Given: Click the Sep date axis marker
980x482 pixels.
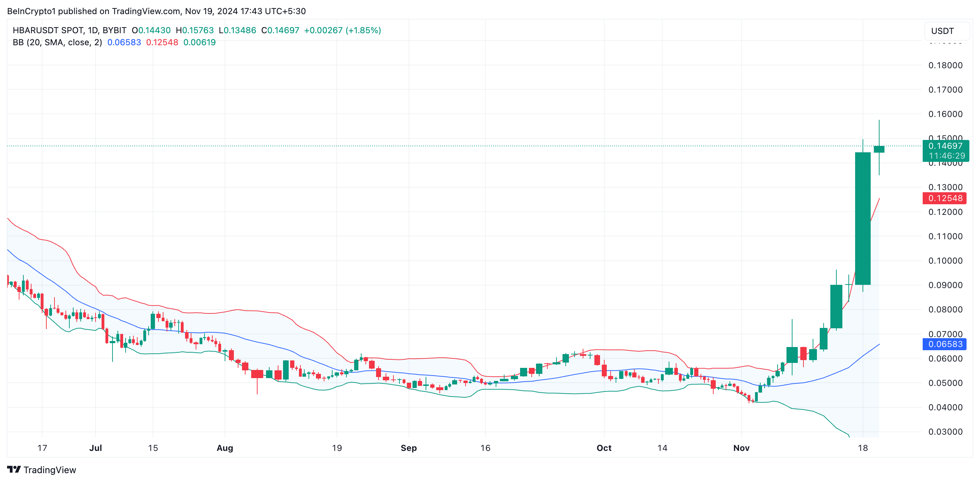Looking at the screenshot, I should pos(409,448).
